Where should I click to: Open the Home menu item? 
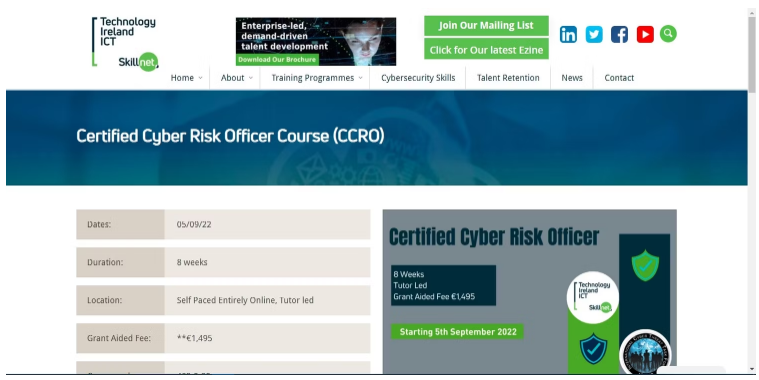click(182, 77)
